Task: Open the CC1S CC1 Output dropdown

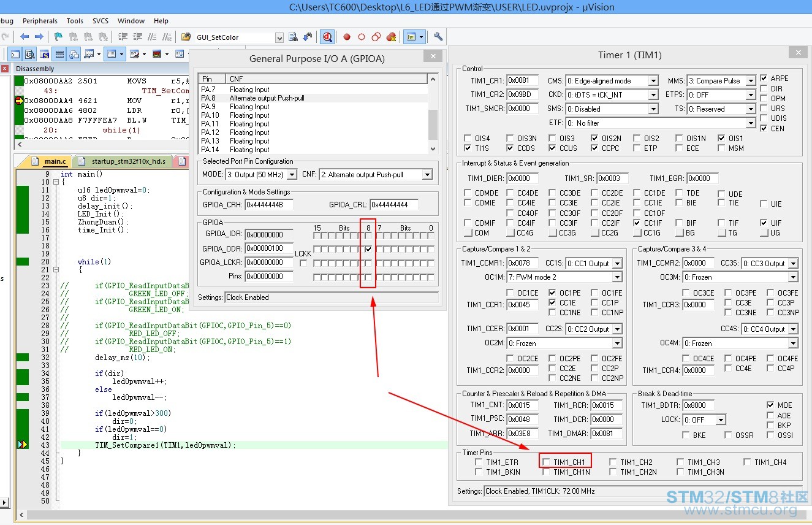Action: tap(594, 264)
